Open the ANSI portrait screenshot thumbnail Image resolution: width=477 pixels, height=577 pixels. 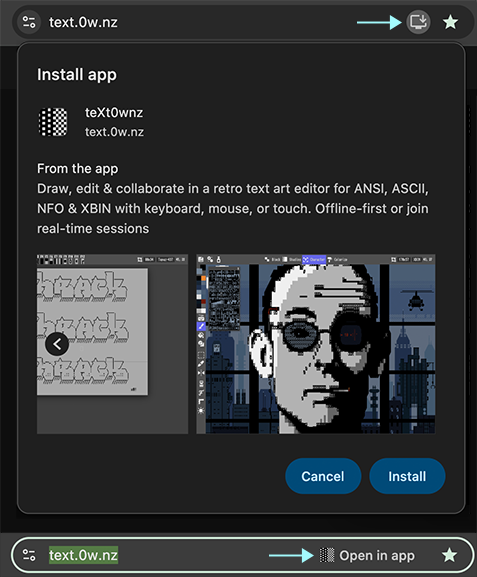(315, 344)
